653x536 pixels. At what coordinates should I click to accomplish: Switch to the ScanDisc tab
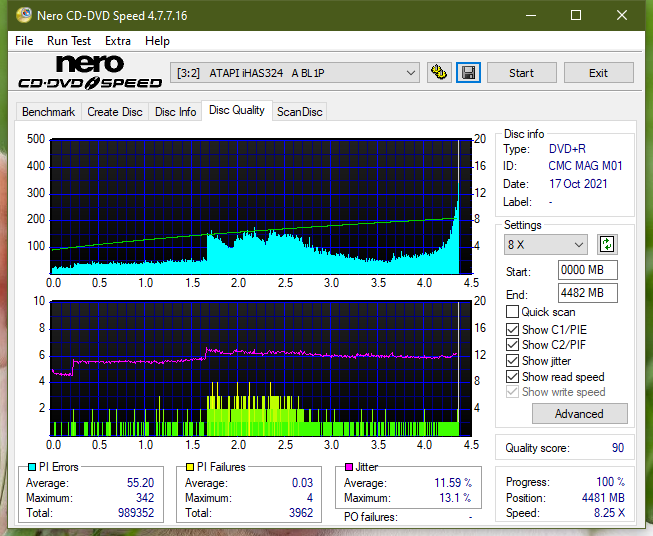299,112
